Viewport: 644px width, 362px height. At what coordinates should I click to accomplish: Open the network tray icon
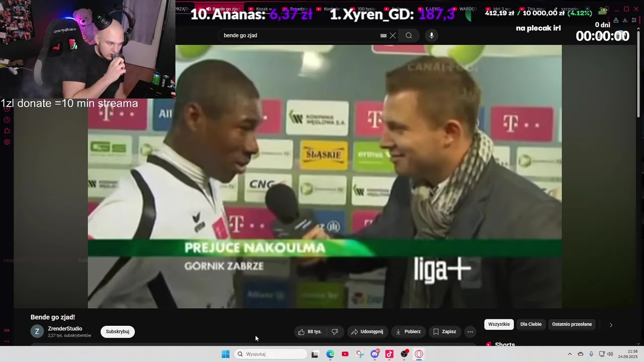[x=602, y=354]
